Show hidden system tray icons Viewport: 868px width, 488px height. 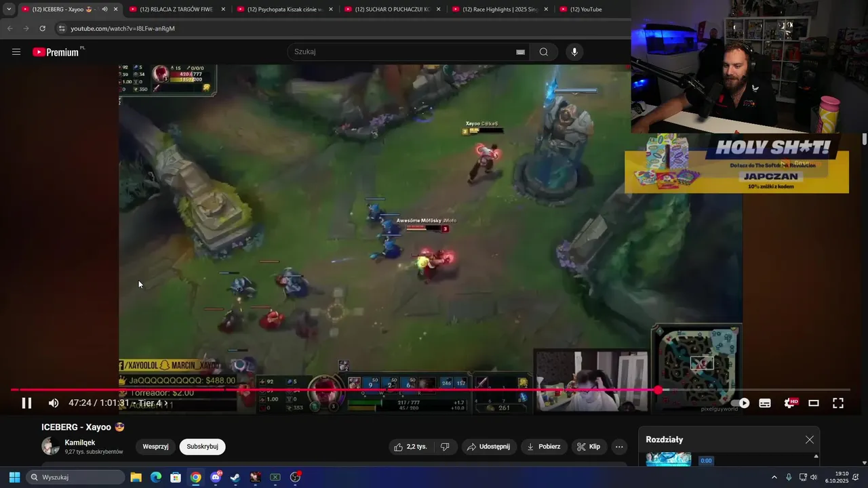click(774, 477)
